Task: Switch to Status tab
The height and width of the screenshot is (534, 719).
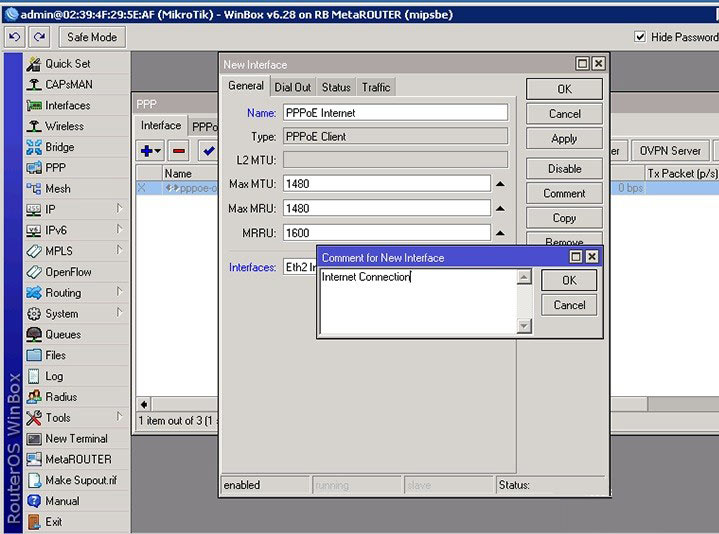Action: 336,87
